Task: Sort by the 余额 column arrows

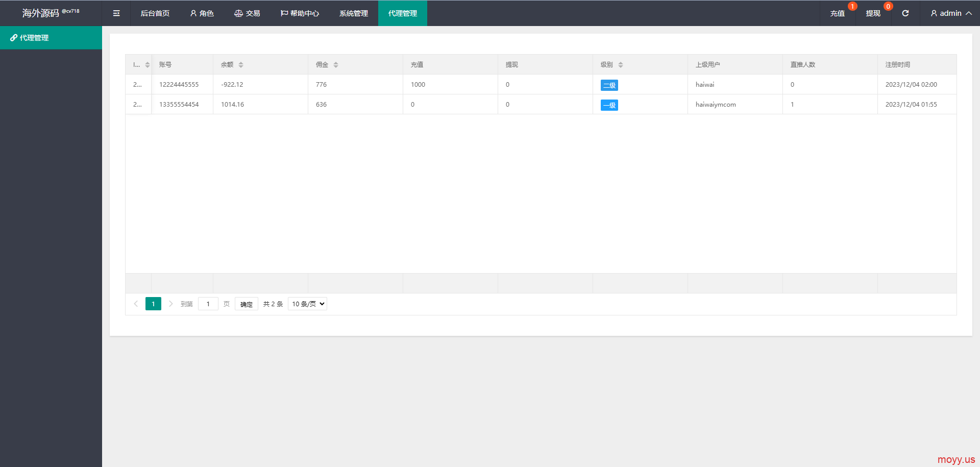Action: [x=241, y=65]
